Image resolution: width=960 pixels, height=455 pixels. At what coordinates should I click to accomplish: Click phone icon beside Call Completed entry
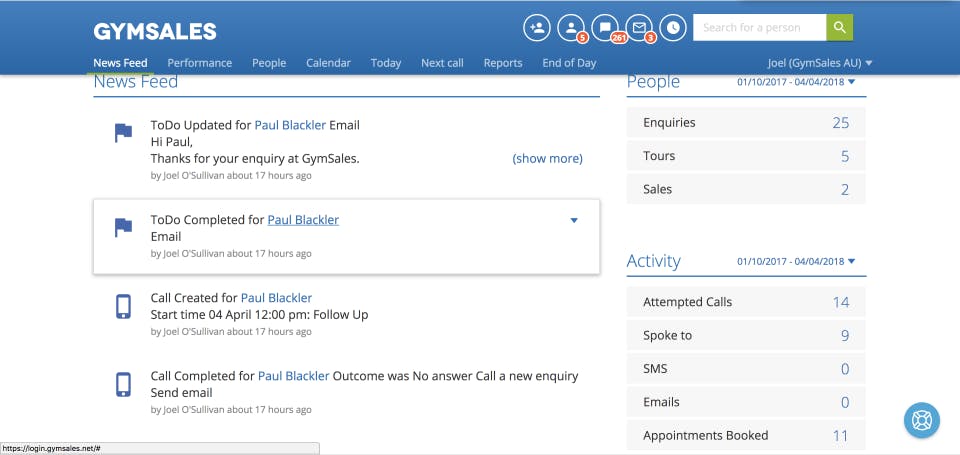pyautogui.click(x=123, y=385)
